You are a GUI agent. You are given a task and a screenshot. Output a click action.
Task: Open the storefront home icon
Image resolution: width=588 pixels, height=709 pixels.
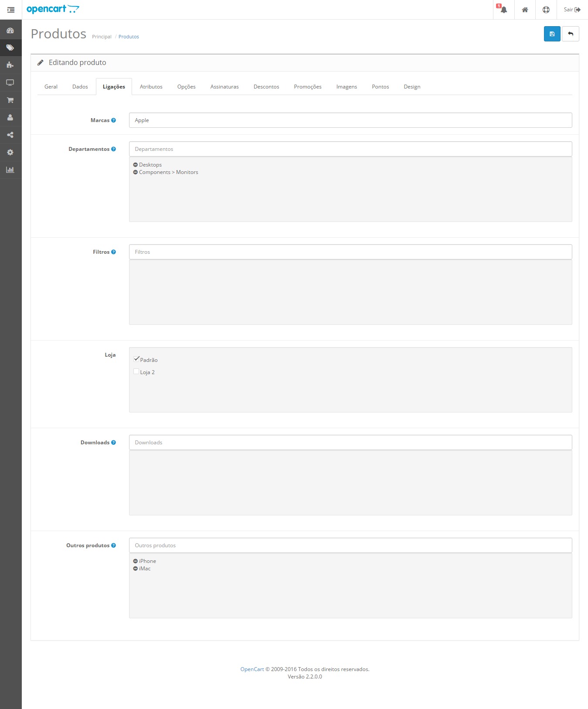[x=525, y=10]
